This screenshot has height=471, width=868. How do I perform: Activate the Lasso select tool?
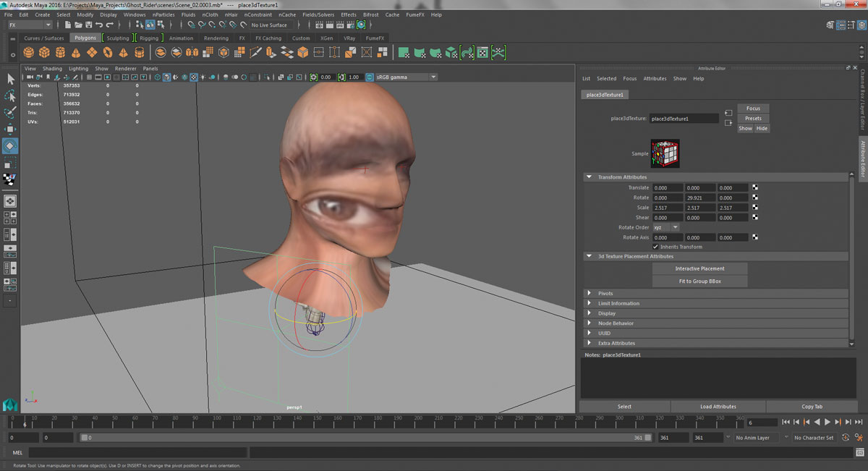click(x=10, y=96)
